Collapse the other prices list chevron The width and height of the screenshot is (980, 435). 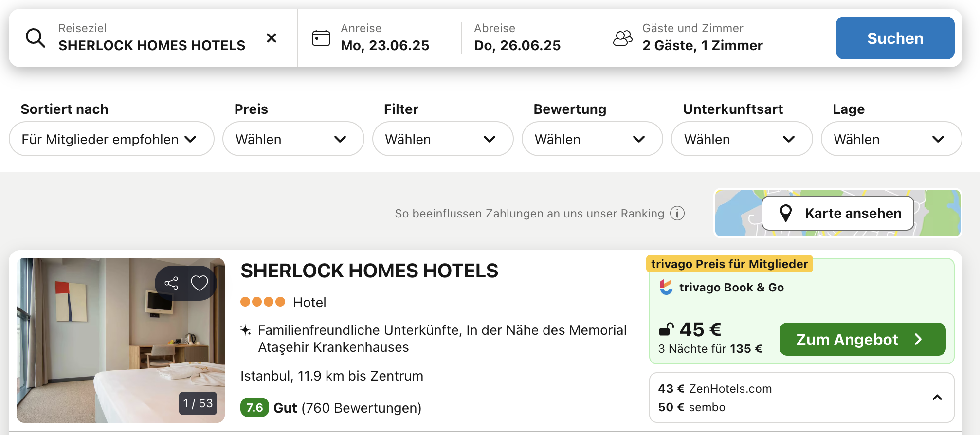[x=937, y=398]
